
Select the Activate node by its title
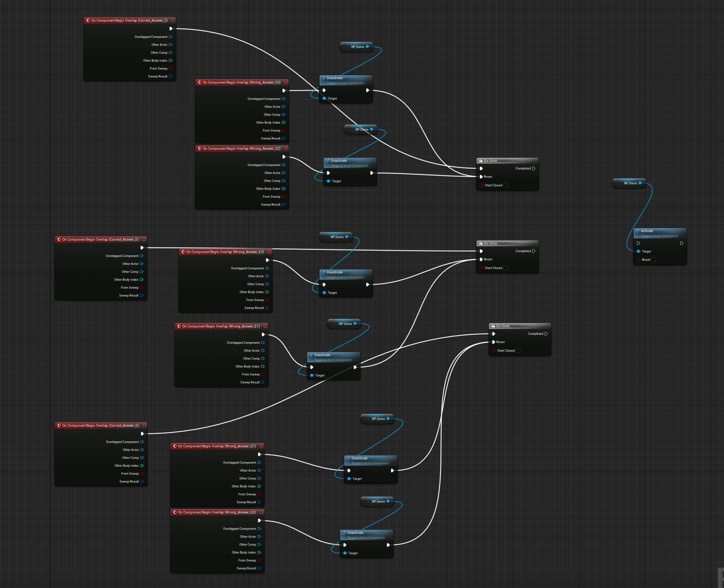click(x=647, y=231)
